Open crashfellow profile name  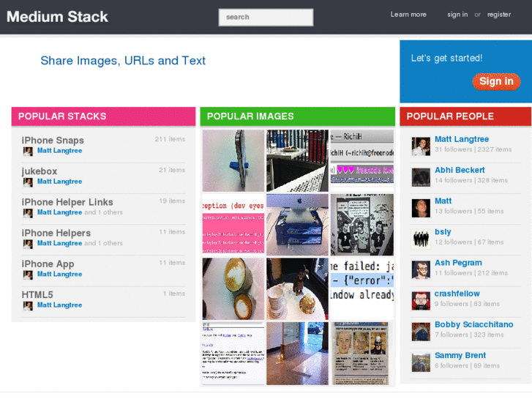coord(457,294)
